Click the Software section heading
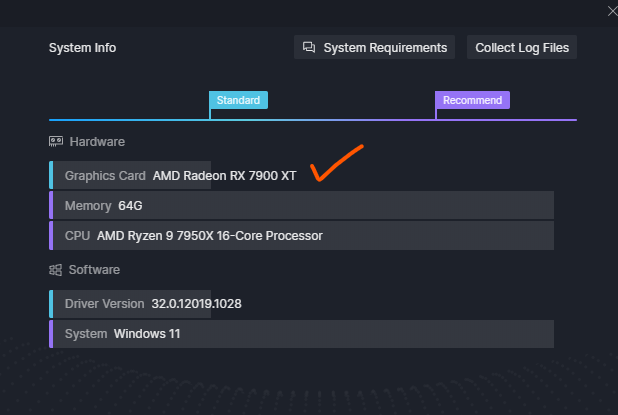 click(94, 270)
